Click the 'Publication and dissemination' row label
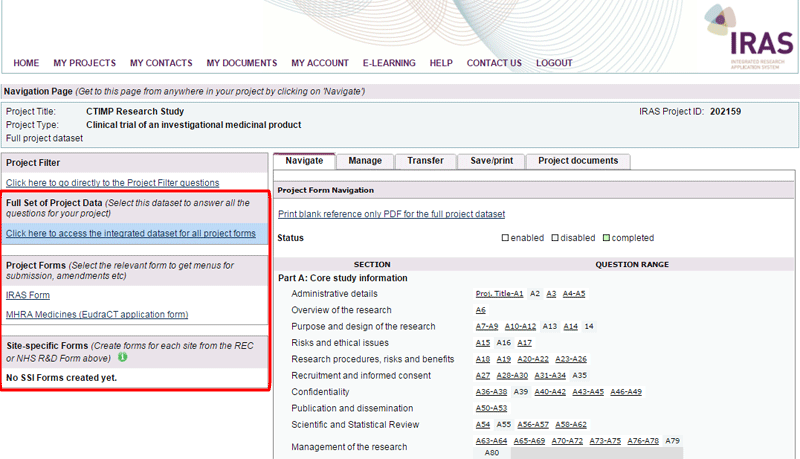 pos(352,408)
